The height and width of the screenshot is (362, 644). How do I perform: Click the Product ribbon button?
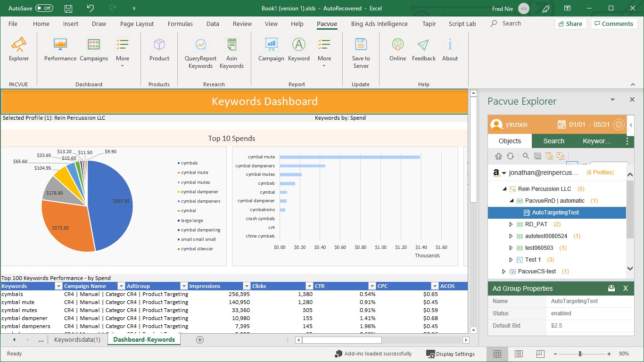(159, 49)
